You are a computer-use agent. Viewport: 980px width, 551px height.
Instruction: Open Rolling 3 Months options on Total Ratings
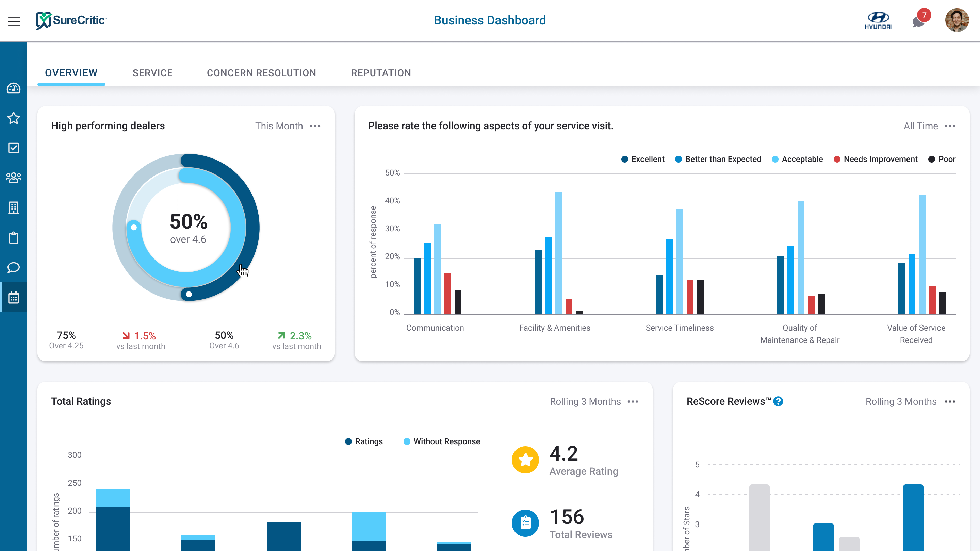(633, 401)
